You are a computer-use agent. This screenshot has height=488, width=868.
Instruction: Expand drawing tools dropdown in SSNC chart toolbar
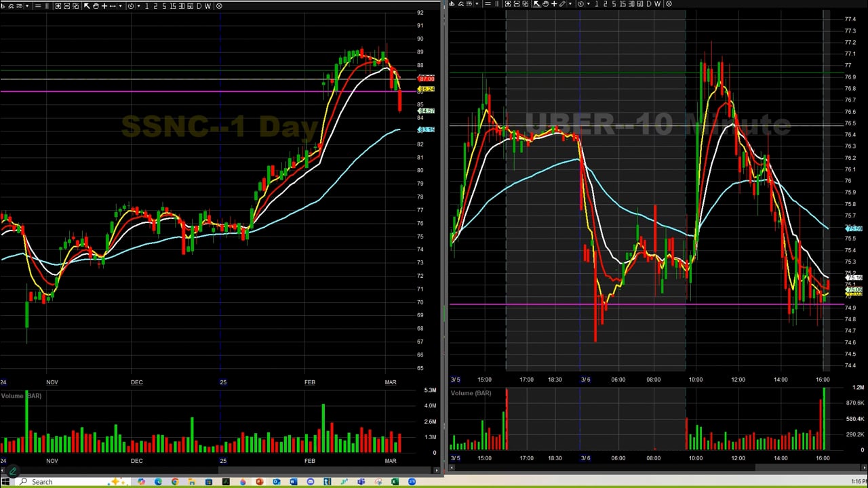[x=120, y=6]
